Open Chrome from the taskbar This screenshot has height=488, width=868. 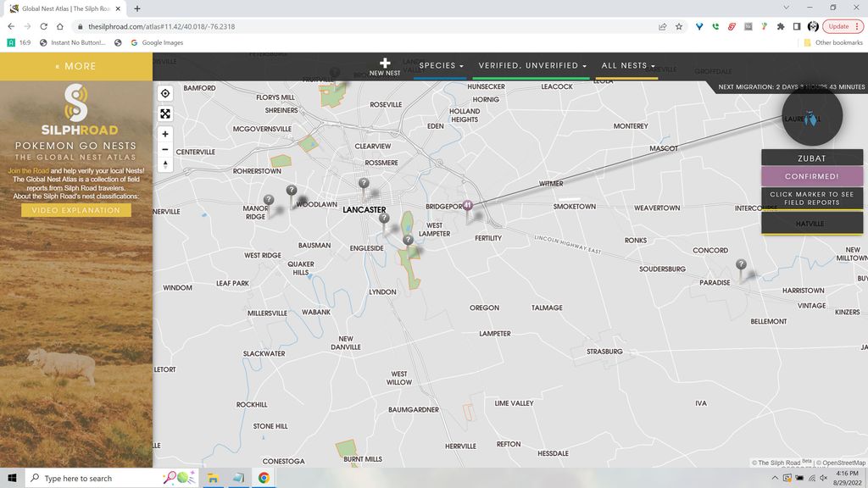tap(262, 477)
